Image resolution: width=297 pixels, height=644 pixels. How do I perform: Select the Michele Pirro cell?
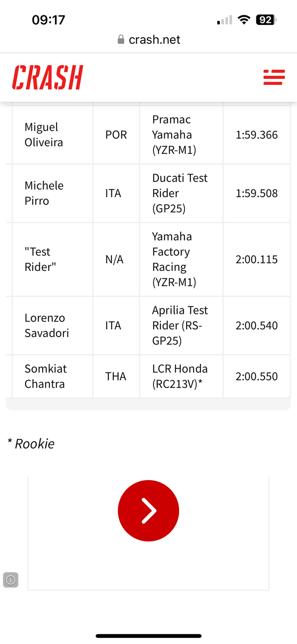point(53,193)
